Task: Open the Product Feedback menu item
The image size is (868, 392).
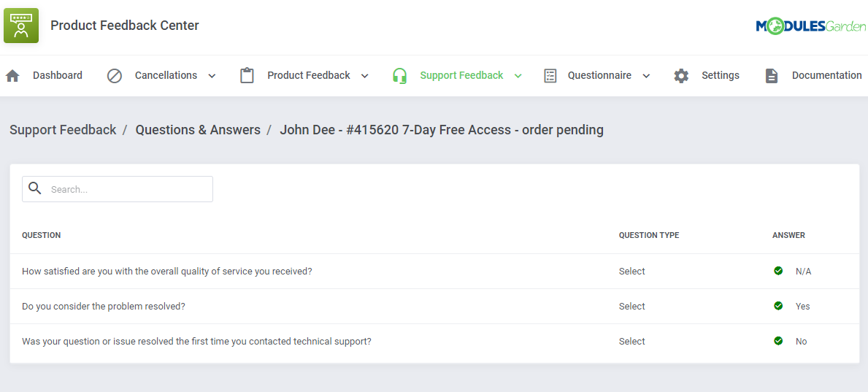Action: [x=308, y=75]
